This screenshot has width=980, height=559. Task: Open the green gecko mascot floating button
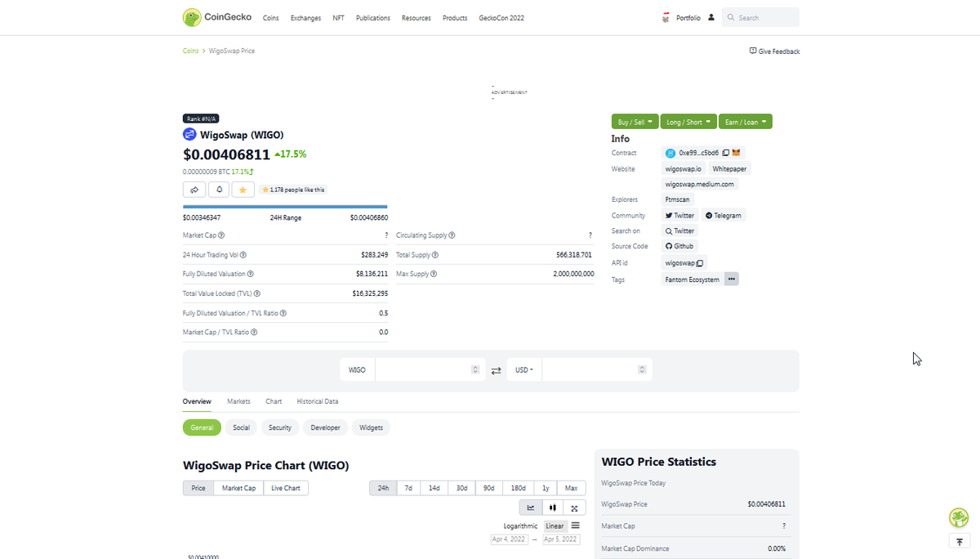tap(959, 517)
